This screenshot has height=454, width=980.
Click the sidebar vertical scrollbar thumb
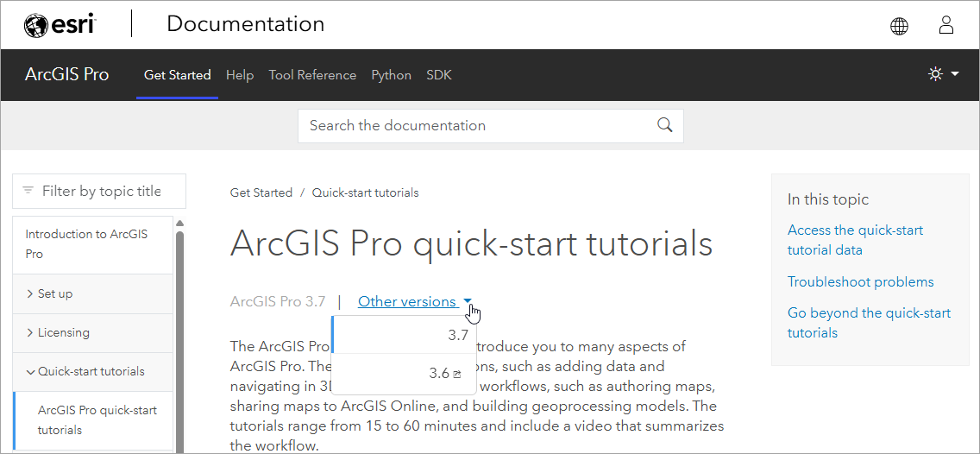(180, 342)
